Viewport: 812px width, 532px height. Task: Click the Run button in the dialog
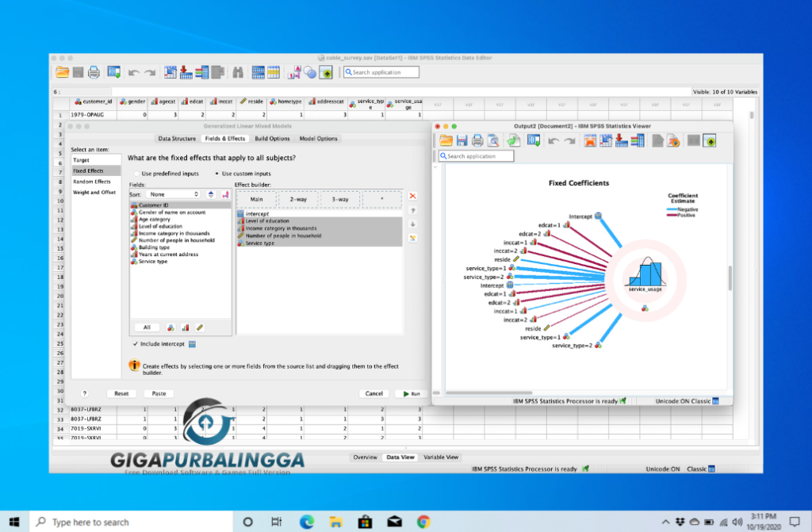[x=411, y=393]
